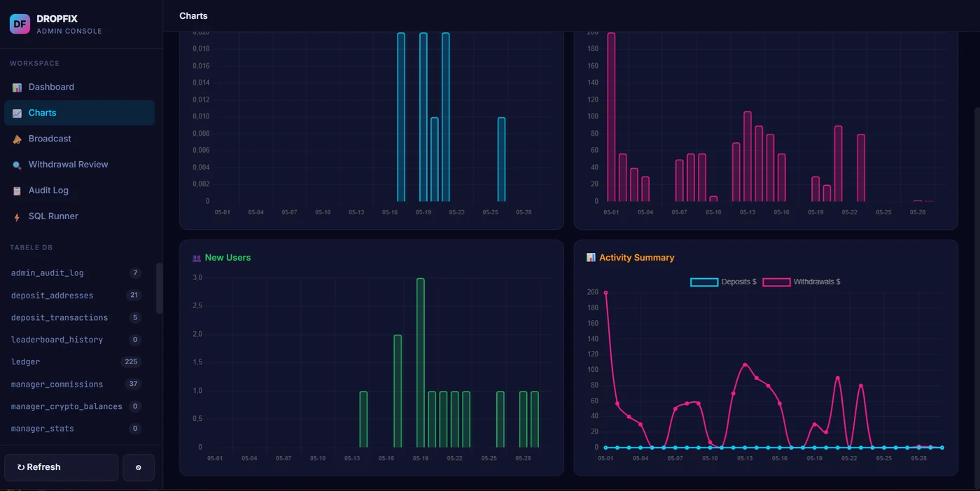This screenshot has width=980, height=491.
Task: Click the Withdrawal Review magnifier icon
Action: [x=17, y=165]
